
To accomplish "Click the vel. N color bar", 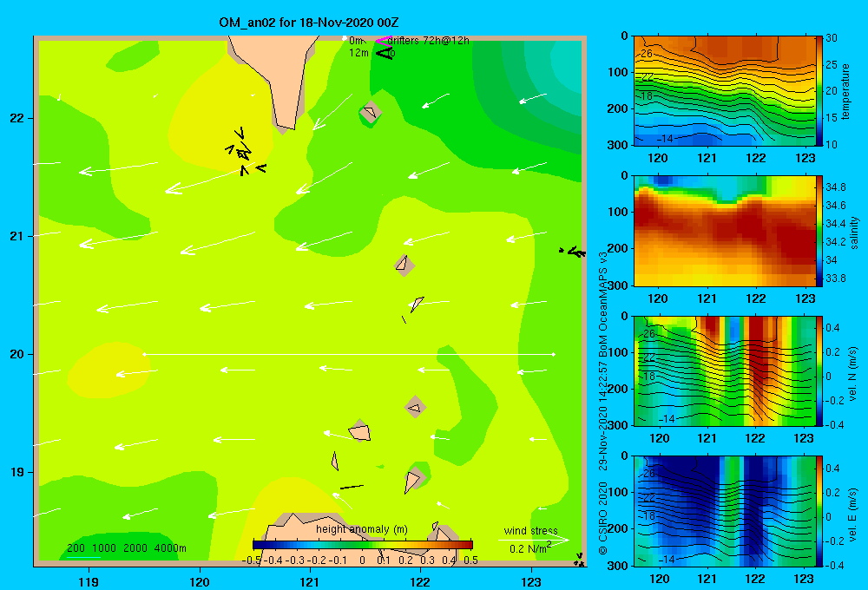I will coord(819,371).
